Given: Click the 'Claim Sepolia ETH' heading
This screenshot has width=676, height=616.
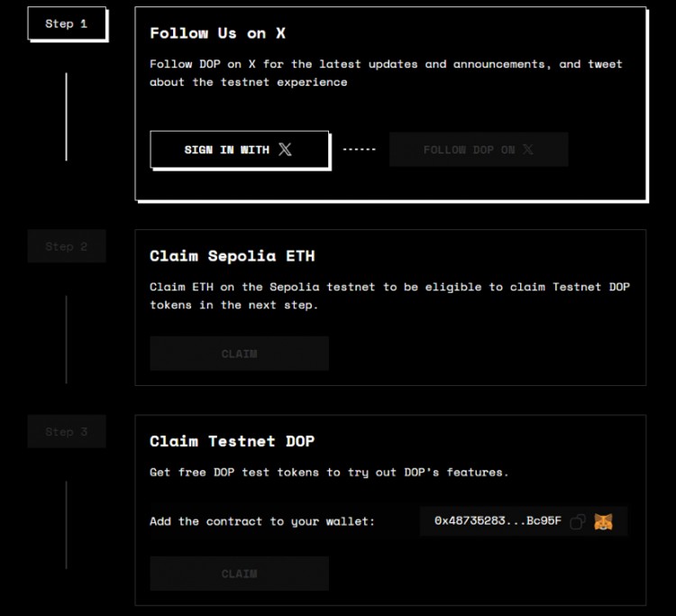Looking at the screenshot, I should click(x=233, y=256).
